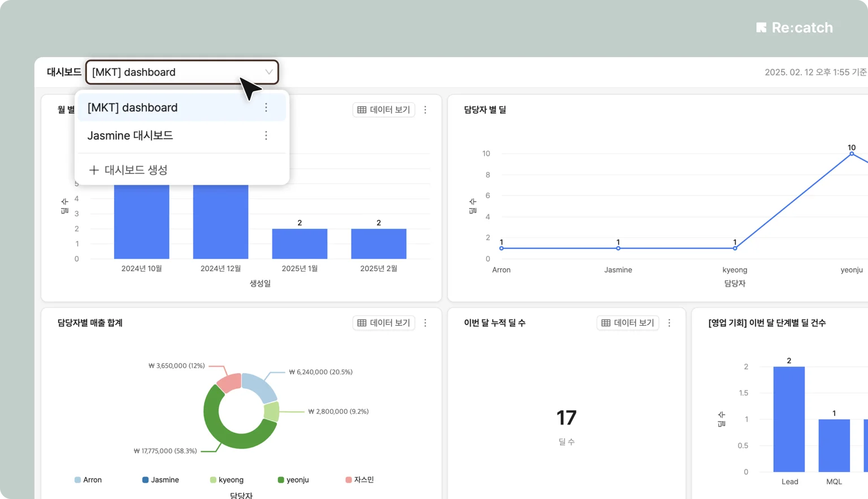The height and width of the screenshot is (499, 868).
Task: Click the timestamp 2025. 02. 12 오후 1:55 기준
Action: coord(815,72)
